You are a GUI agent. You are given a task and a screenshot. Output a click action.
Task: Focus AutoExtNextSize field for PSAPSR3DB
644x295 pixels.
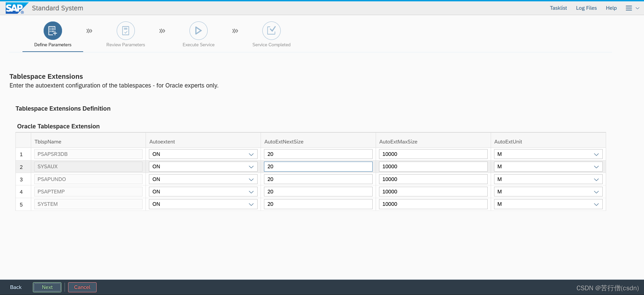coord(318,154)
